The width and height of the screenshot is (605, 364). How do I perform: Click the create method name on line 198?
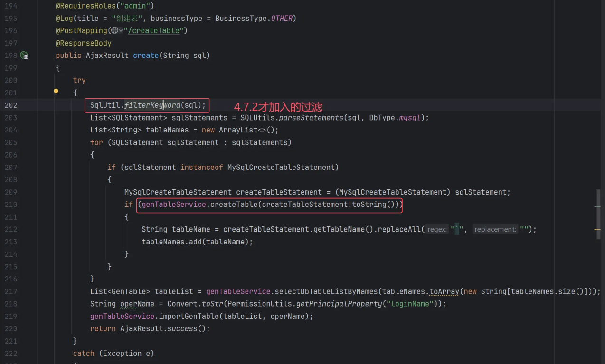(x=146, y=56)
